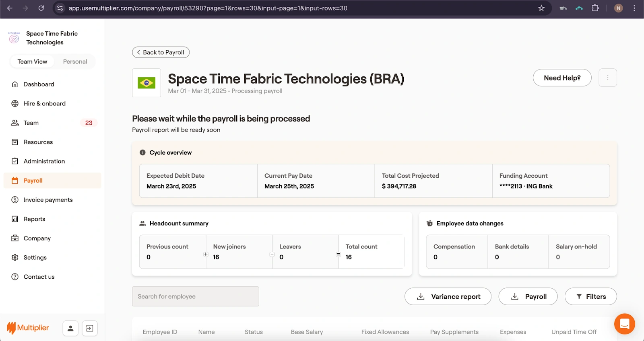This screenshot has width=644, height=341.
Task: Click Funding Account ****2113 · ING Bank
Action: [x=526, y=186]
